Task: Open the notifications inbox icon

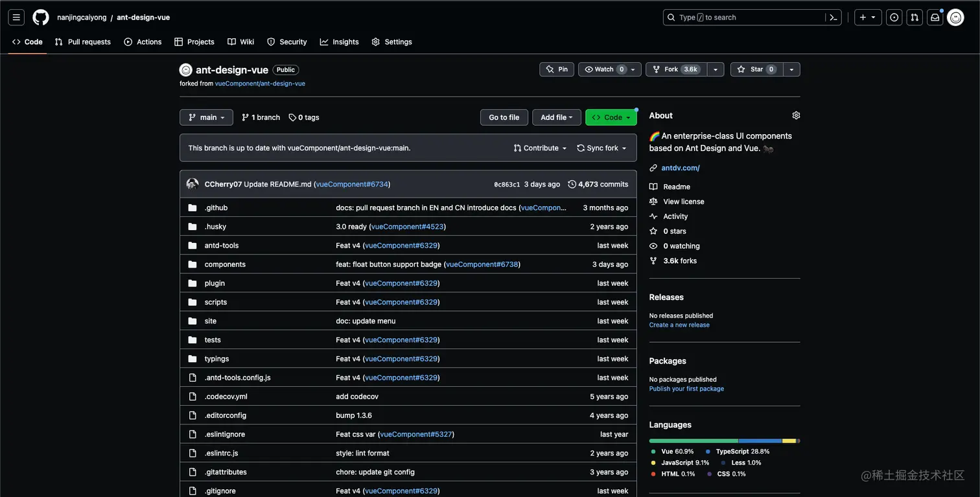Action: (x=935, y=17)
